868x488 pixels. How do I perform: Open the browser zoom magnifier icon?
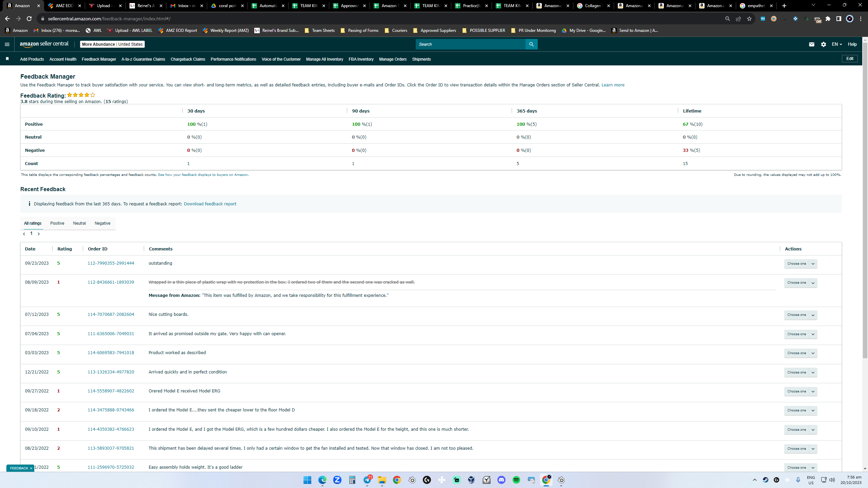coord(728,19)
